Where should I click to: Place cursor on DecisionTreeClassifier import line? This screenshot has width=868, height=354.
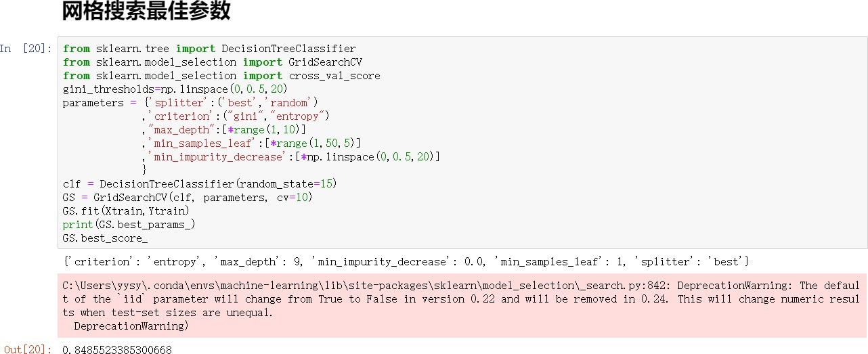tap(209, 49)
